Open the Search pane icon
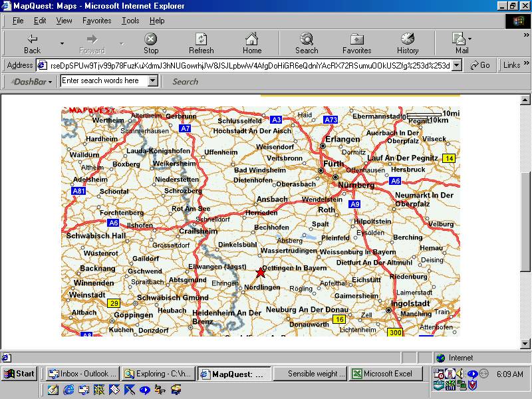This screenshot has height=399, width=532. (307, 40)
